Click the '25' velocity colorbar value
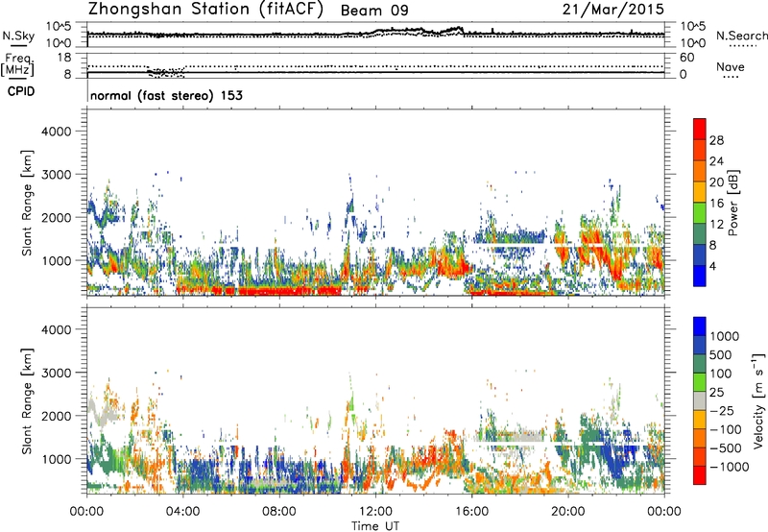The height and width of the screenshot is (532, 768). tap(716, 393)
